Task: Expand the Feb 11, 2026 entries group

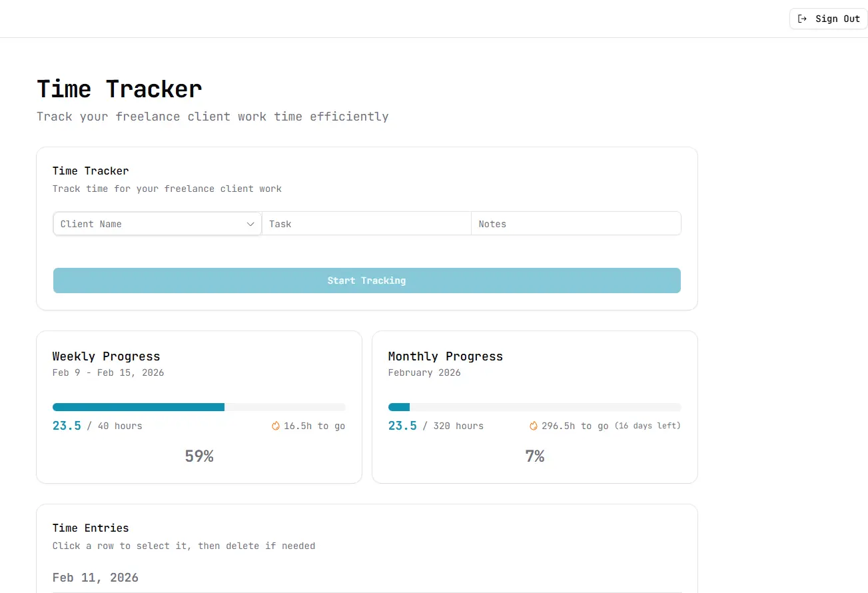Action: point(95,578)
